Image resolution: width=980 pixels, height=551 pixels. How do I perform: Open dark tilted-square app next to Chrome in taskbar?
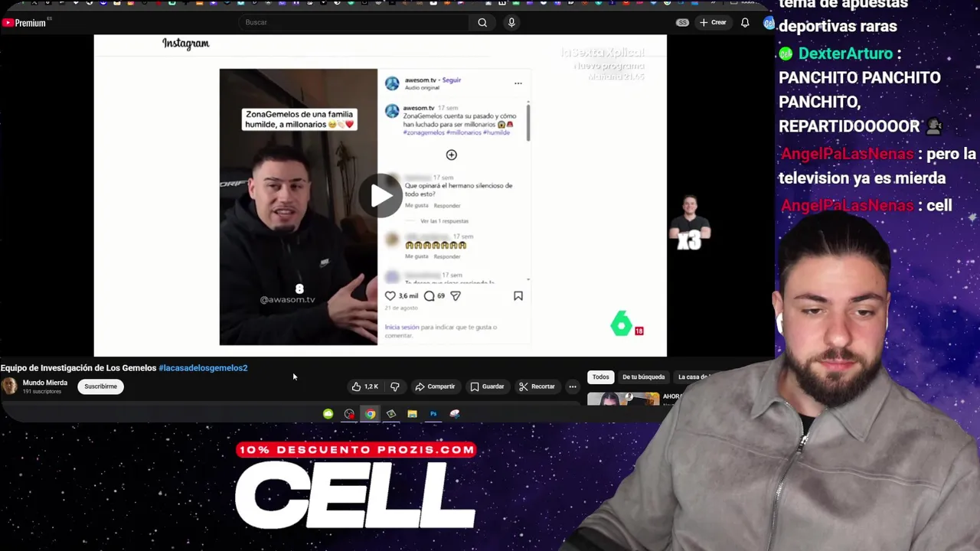point(391,414)
